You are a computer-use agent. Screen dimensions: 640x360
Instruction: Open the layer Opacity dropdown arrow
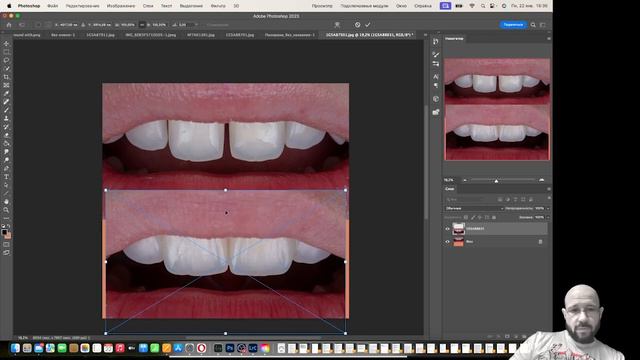click(548, 209)
